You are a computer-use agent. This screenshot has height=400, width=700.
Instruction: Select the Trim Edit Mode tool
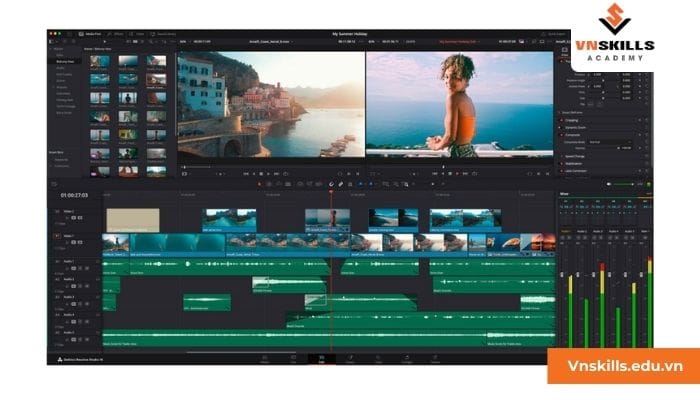tap(269, 184)
